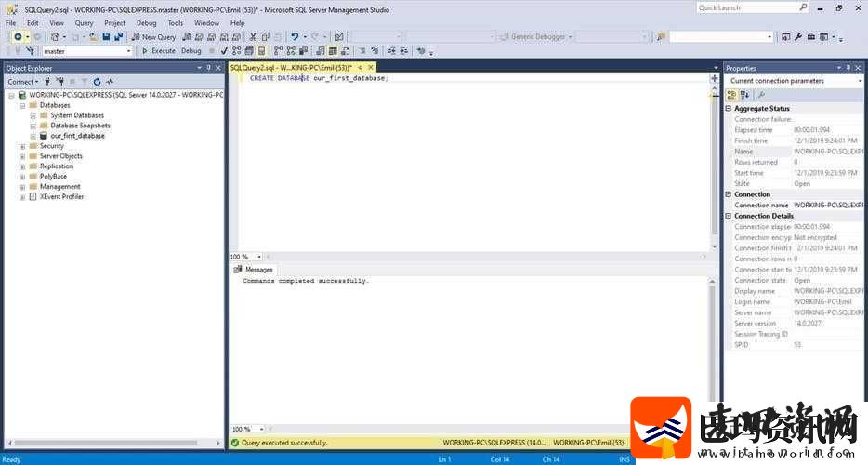This screenshot has width=868, height=465.
Task: Toggle Results to Grid output mode
Action: (333, 51)
